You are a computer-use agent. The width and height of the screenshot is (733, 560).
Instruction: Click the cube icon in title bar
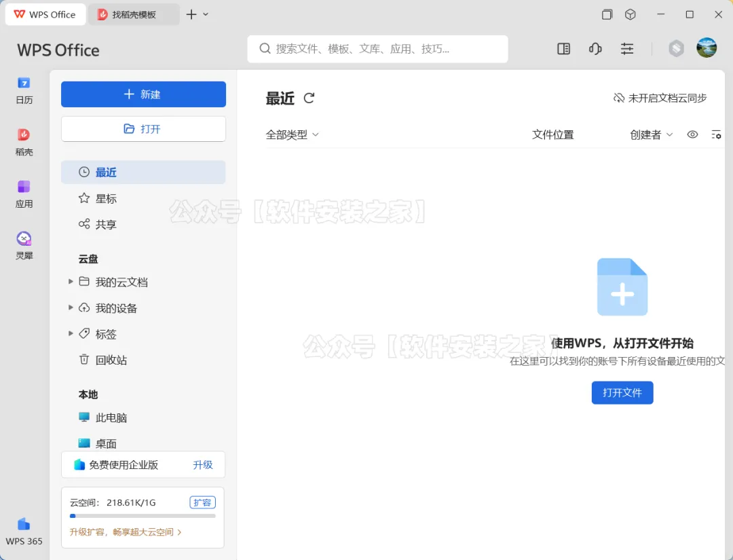pos(630,14)
